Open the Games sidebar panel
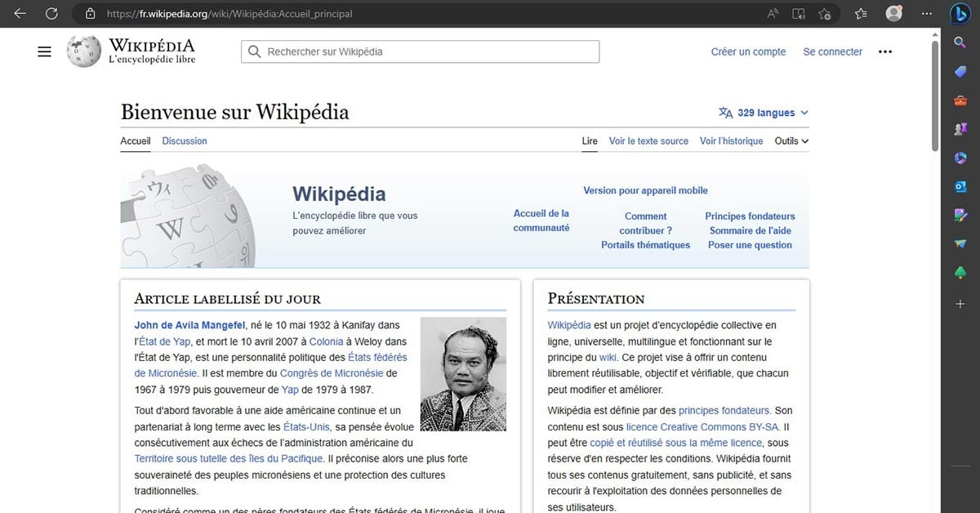 click(960, 128)
